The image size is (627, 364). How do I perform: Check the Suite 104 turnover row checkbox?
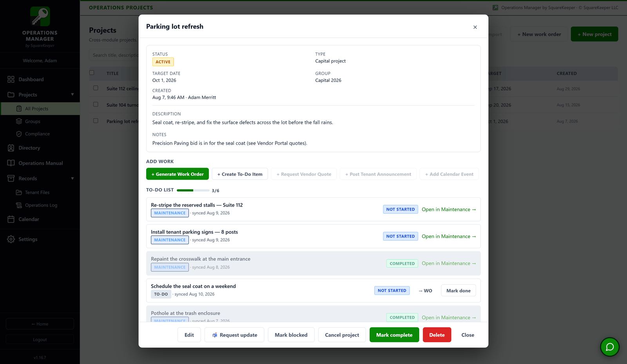click(96, 105)
